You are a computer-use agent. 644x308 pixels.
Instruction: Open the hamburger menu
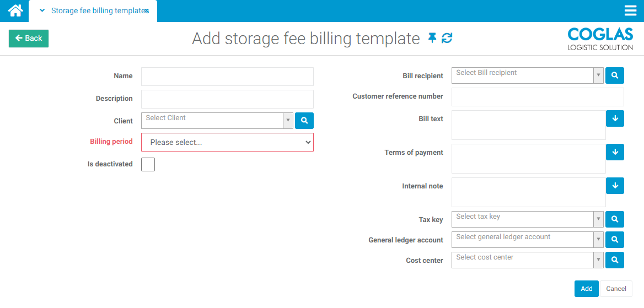(x=630, y=10)
